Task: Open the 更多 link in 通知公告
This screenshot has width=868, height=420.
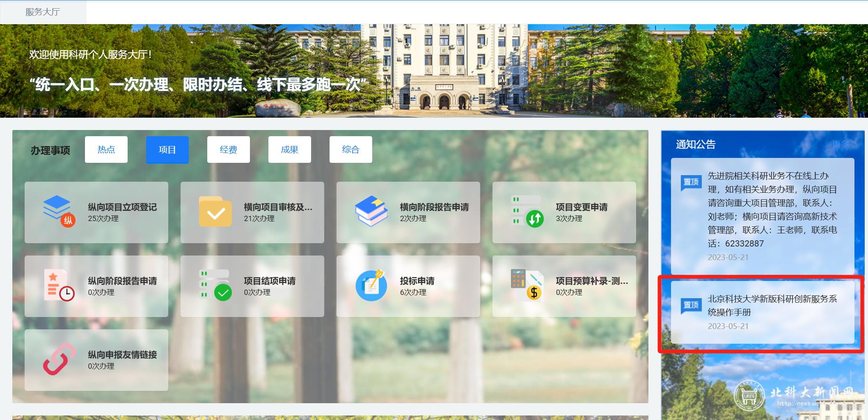Action: click(840, 144)
